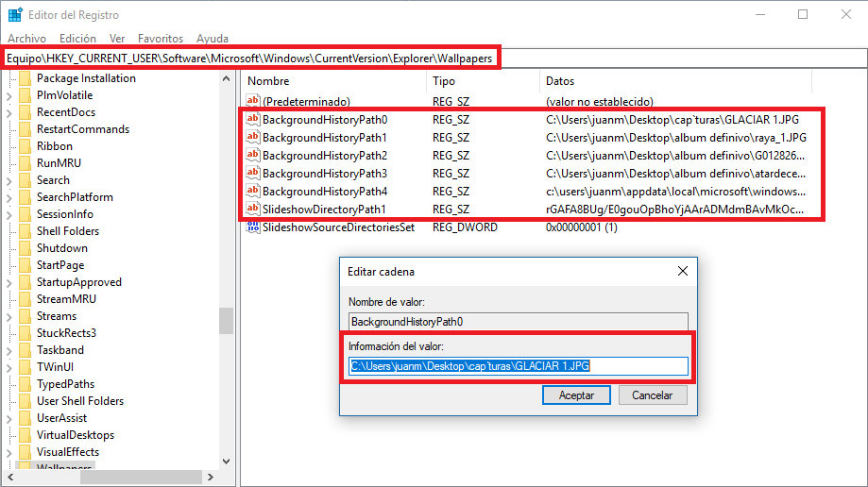Click the Nombre de valor field
868x487 pixels.
[519, 322]
